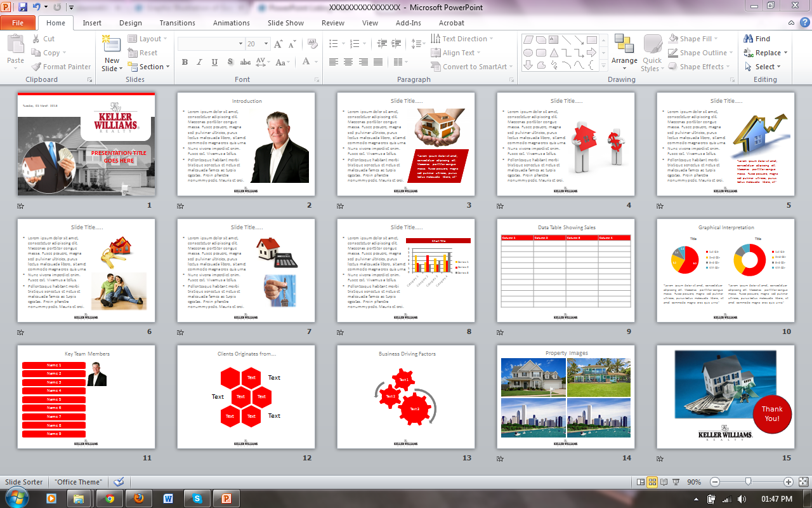The width and height of the screenshot is (812, 508).
Task: Click the Reset slide button
Action: click(143, 53)
